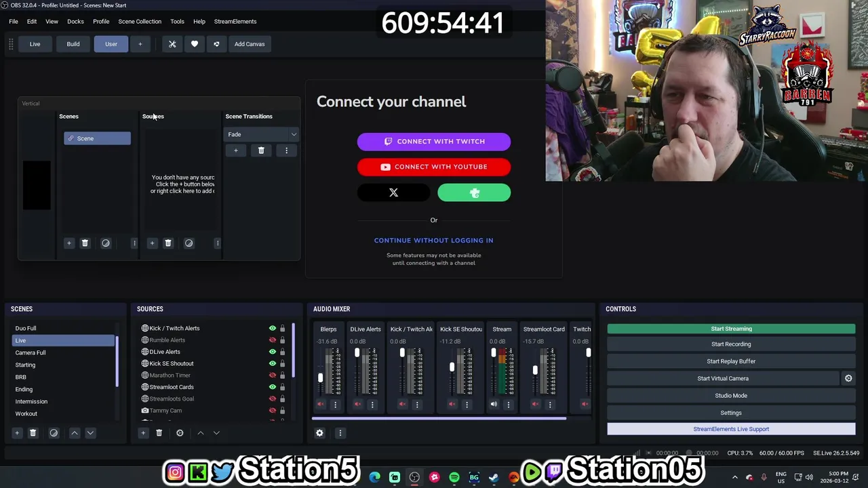Viewport: 868px width, 488px height.
Task: Click Connect with YouTube
Action: pos(434,167)
